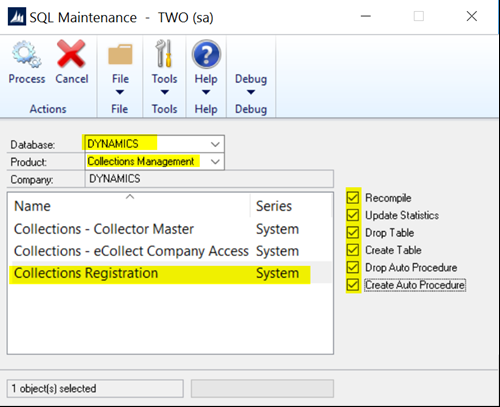
Task: Open the Debug menu
Action: [x=251, y=79]
